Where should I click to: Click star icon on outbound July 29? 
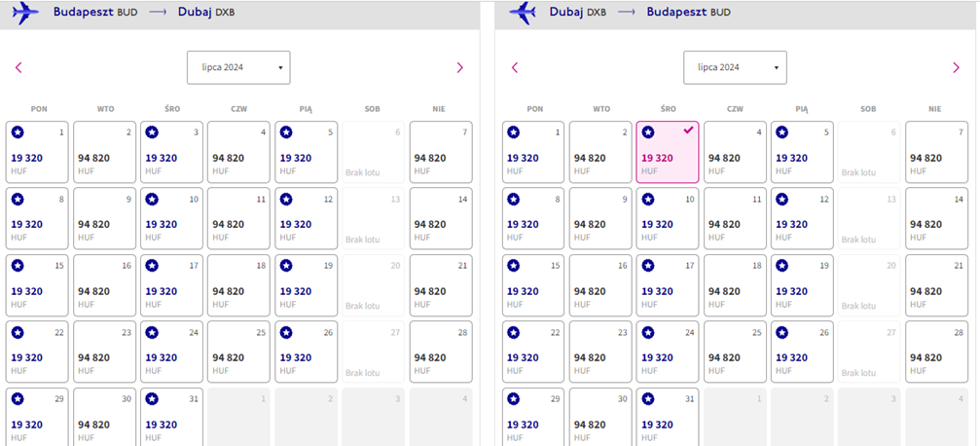tap(18, 399)
